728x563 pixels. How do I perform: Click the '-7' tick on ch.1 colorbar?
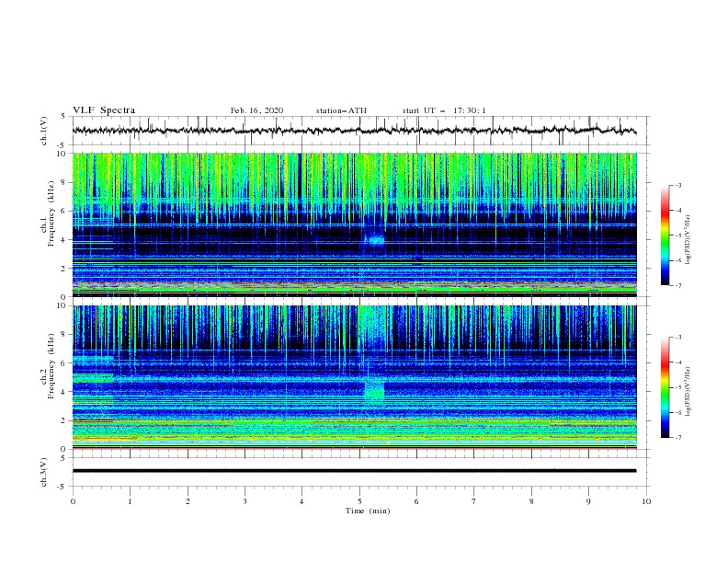click(678, 285)
